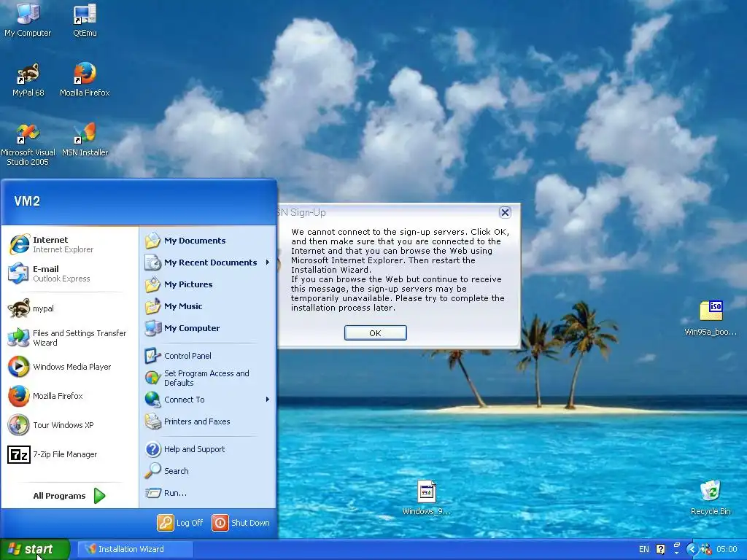Open Control Panel from Start menu
The width and height of the screenshot is (747, 560).
click(x=208, y=356)
